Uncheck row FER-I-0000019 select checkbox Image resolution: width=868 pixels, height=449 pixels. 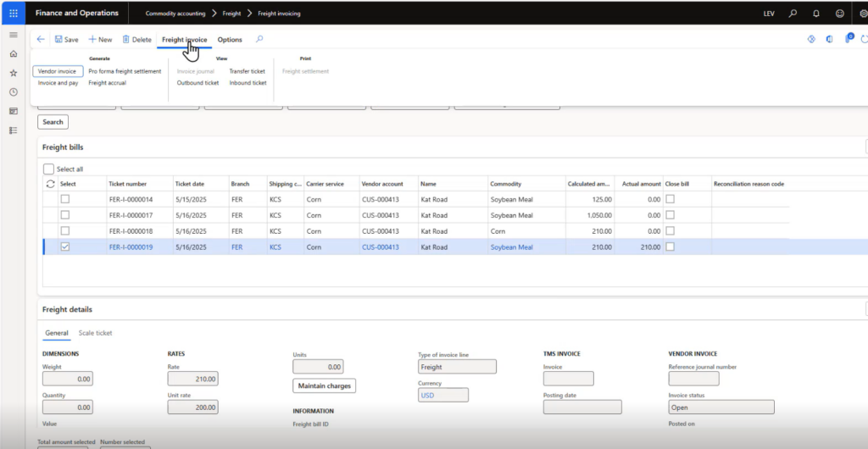(65, 247)
